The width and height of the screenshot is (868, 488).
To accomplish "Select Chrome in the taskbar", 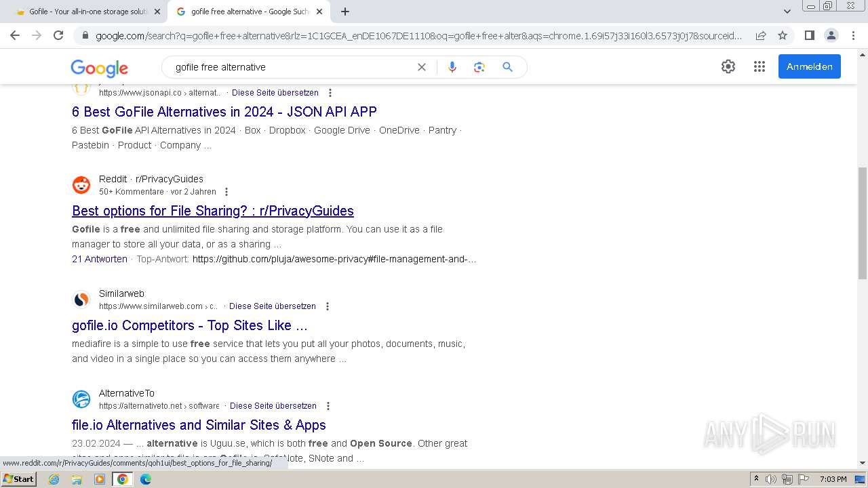I will pos(123,479).
